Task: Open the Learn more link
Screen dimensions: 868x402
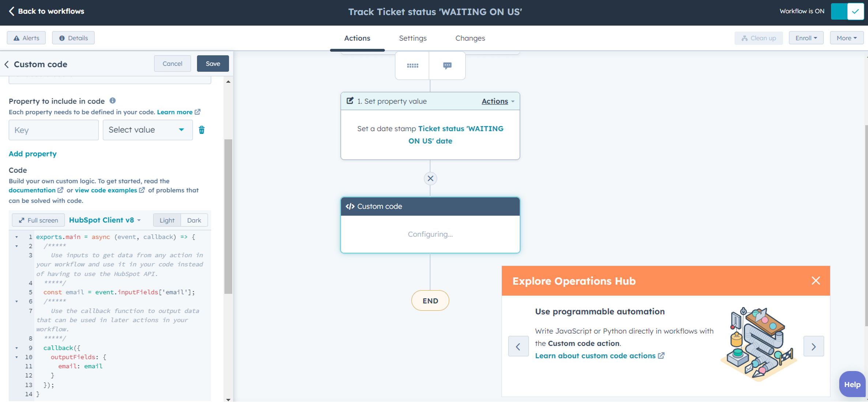Action: tap(179, 112)
